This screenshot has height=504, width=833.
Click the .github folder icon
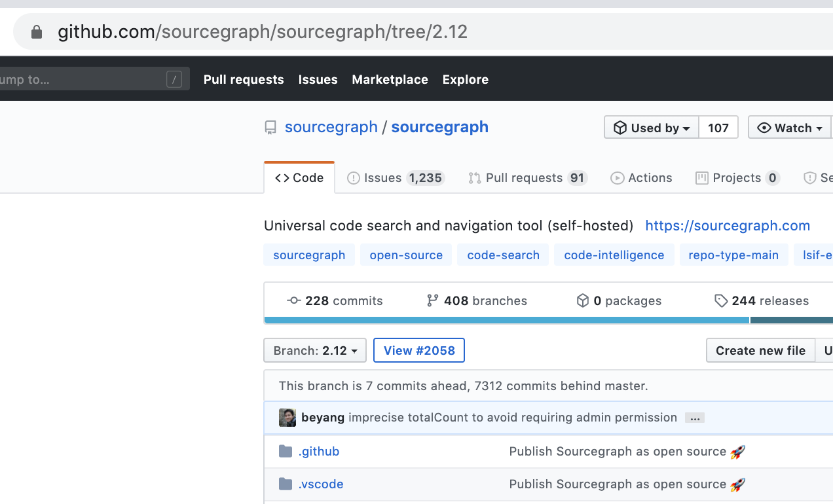pyautogui.click(x=286, y=451)
